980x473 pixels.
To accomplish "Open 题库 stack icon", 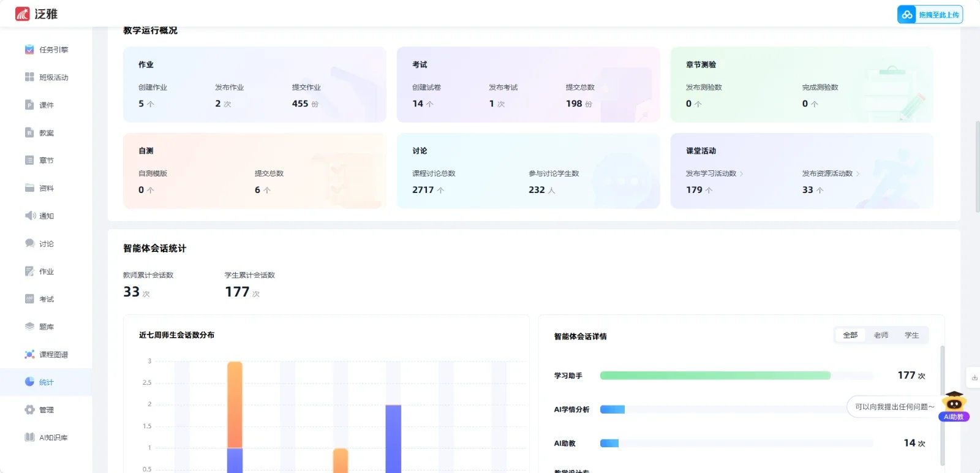I will 29,327.
